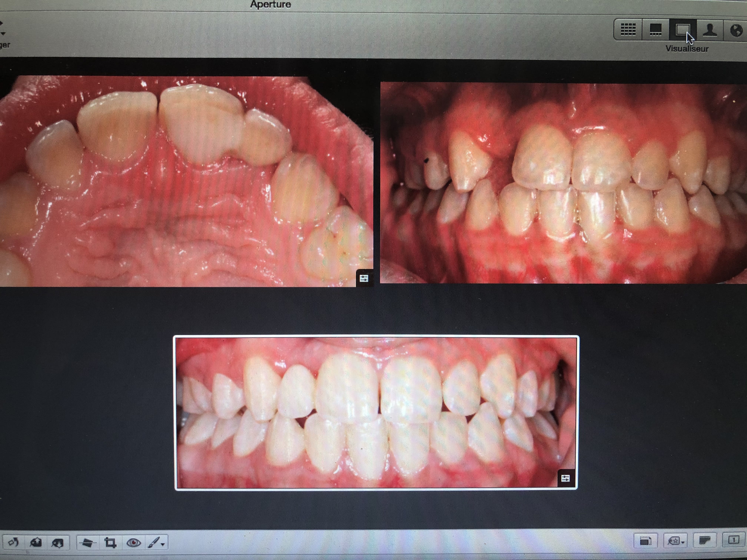
Task: Open adjustments badge on palate photo
Action: click(x=364, y=279)
